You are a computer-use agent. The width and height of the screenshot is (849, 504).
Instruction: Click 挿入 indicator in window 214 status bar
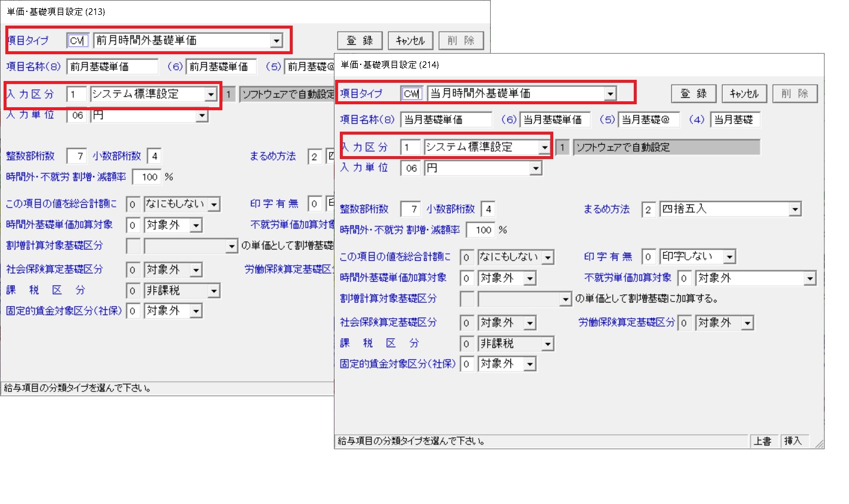coord(793,441)
